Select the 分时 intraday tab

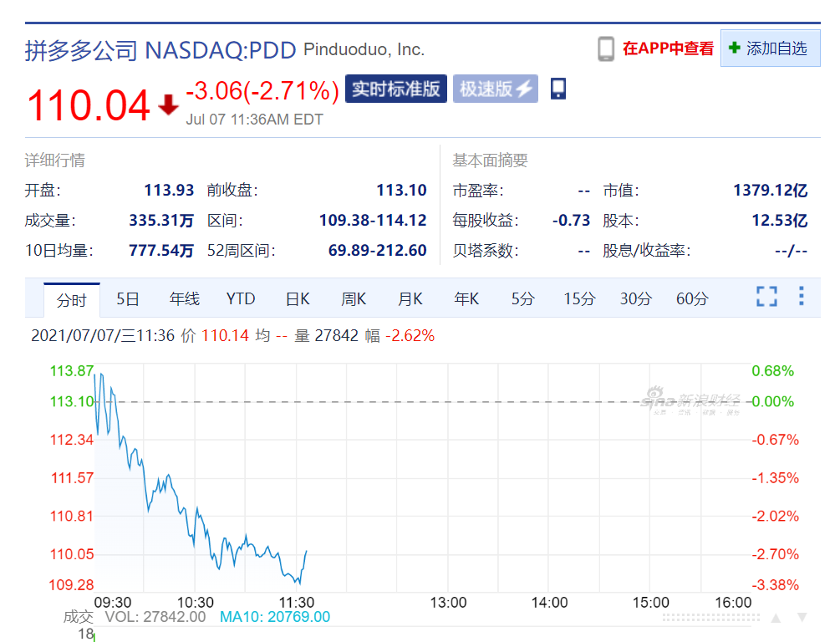(72, 300)
